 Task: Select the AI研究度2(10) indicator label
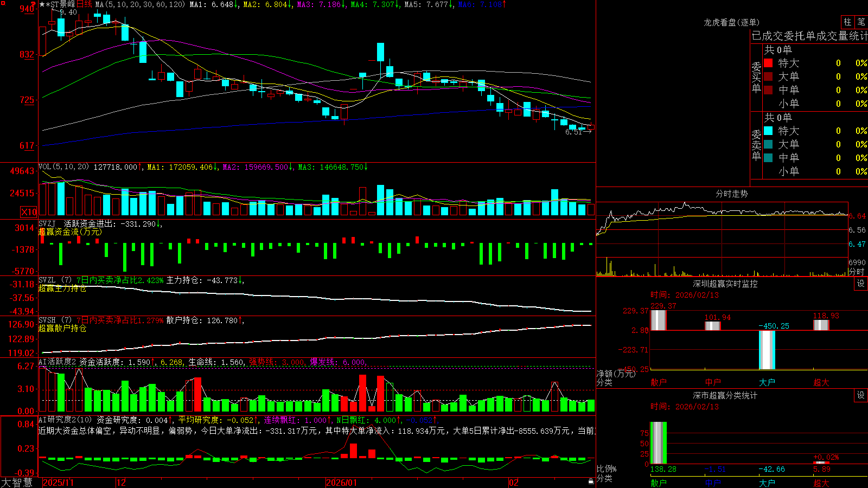[65, 420]
